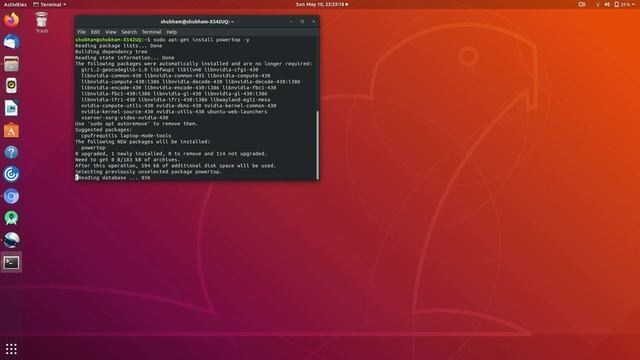Click the screen recording indicator in top bar

pos(582,4)
